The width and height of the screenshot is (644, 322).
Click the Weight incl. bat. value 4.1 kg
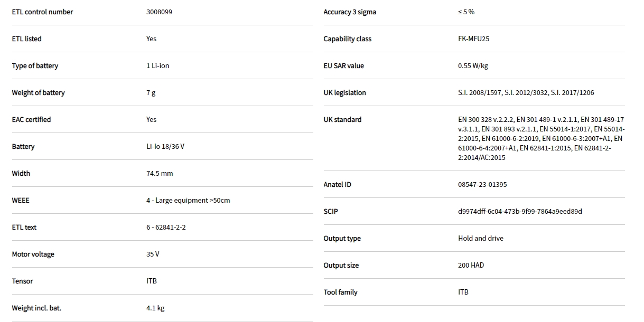point(155,308)
